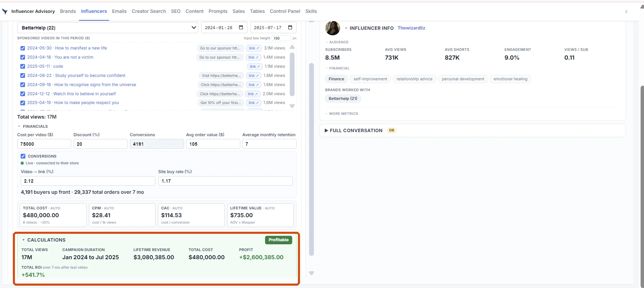Click the Betterhelp (21) brand chip
This screenshot has width=644, height=288.
343,99
